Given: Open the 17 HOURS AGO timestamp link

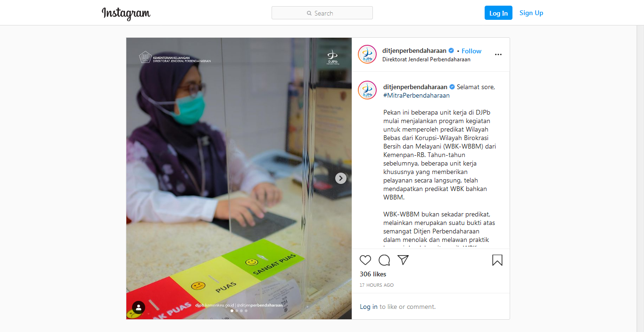Looking at the screenshot, I should click(x=377, y=285).
